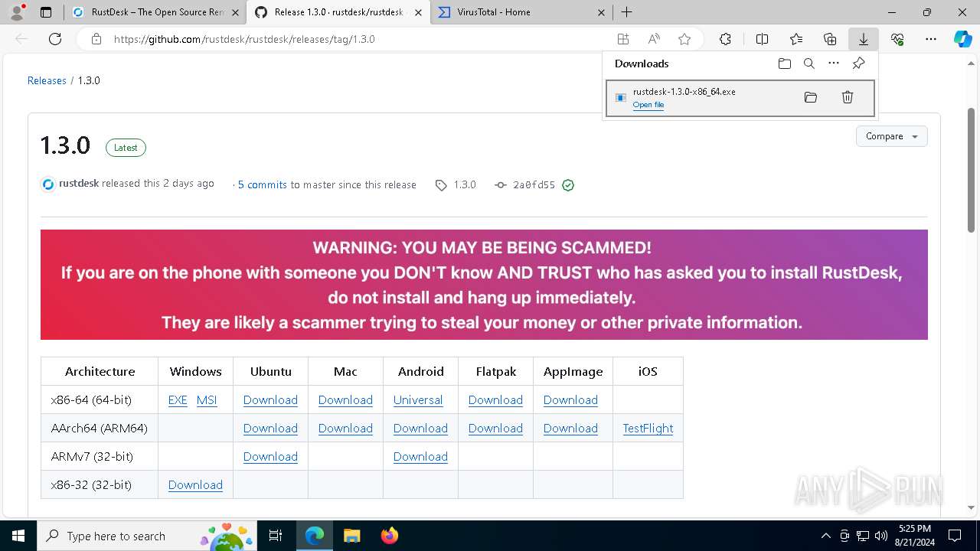Open the iOS TestFlight link
The width and height of the screenshot is (980, 551).
pos(648,429)
